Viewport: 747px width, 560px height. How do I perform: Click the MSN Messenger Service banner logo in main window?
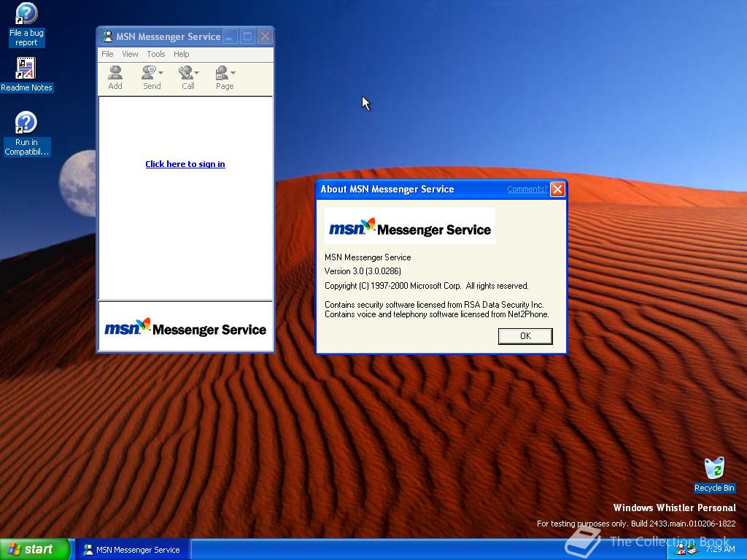[x=185, y=327]
